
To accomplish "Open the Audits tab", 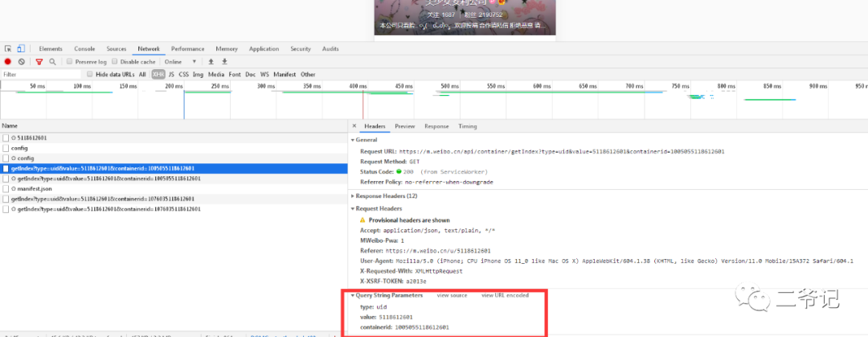I will tap(330, 49).
